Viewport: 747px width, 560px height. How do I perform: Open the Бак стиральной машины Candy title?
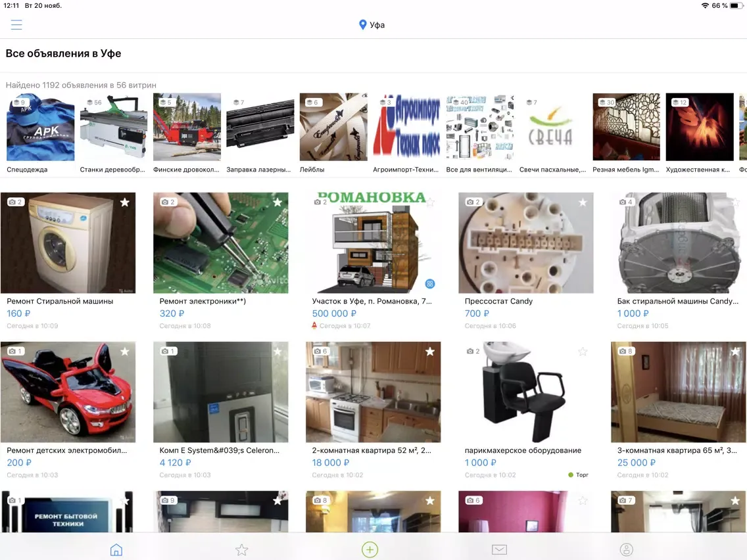(x=677, y=301)
